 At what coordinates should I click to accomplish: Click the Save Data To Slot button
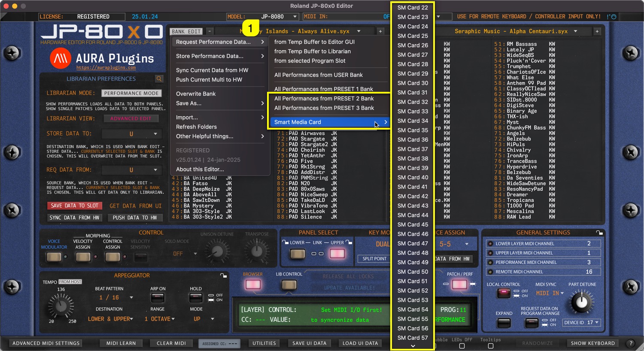pos(75,206)
